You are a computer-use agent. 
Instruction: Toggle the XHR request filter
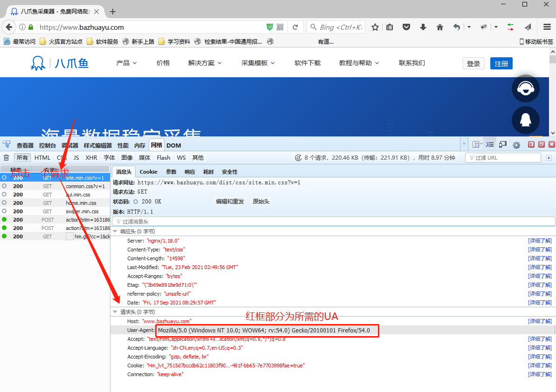[91, 158]
